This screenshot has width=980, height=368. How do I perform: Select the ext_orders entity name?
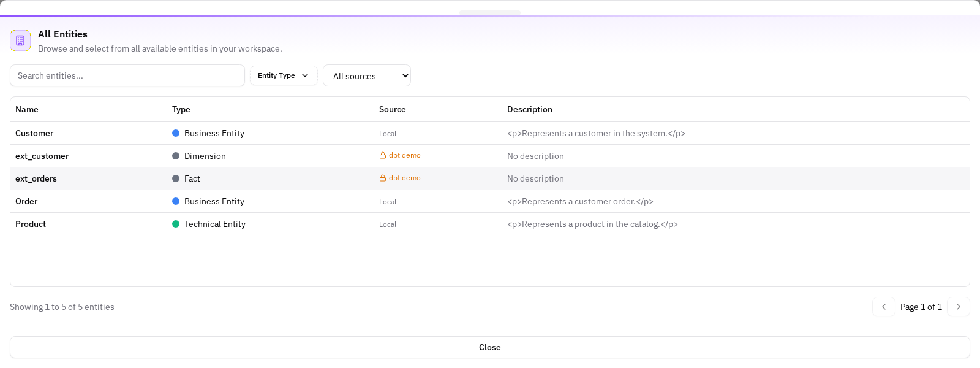[x=36, y=178]
